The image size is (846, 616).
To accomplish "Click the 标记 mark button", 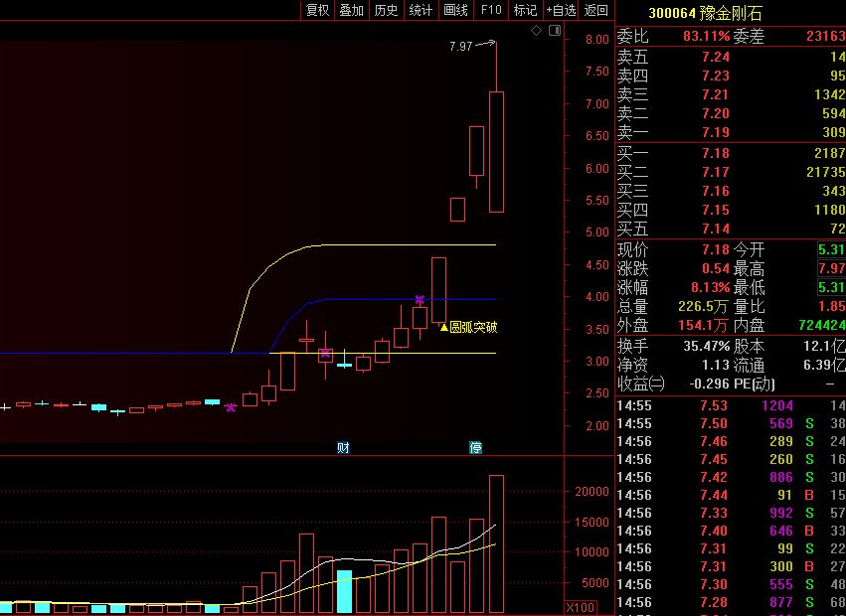I will (x=525, y=10).
